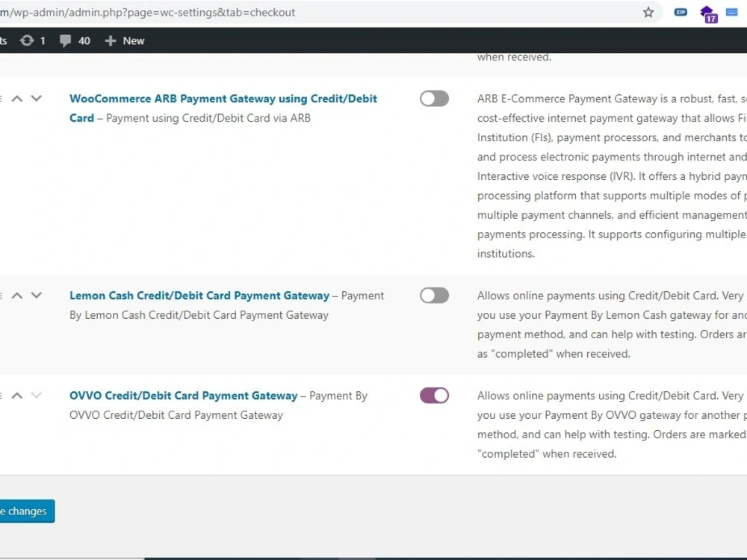Click the Save changes button
The image size is (747, 560).
point(27,511)
